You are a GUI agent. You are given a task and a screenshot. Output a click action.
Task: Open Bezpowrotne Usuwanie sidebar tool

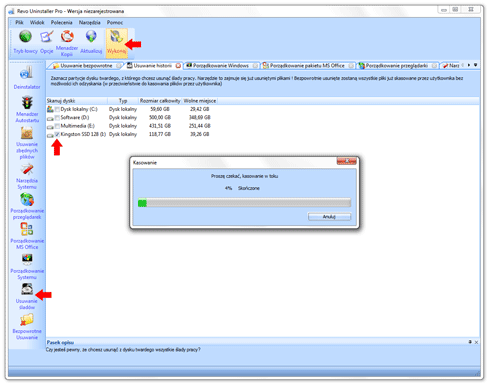[27, 327]
